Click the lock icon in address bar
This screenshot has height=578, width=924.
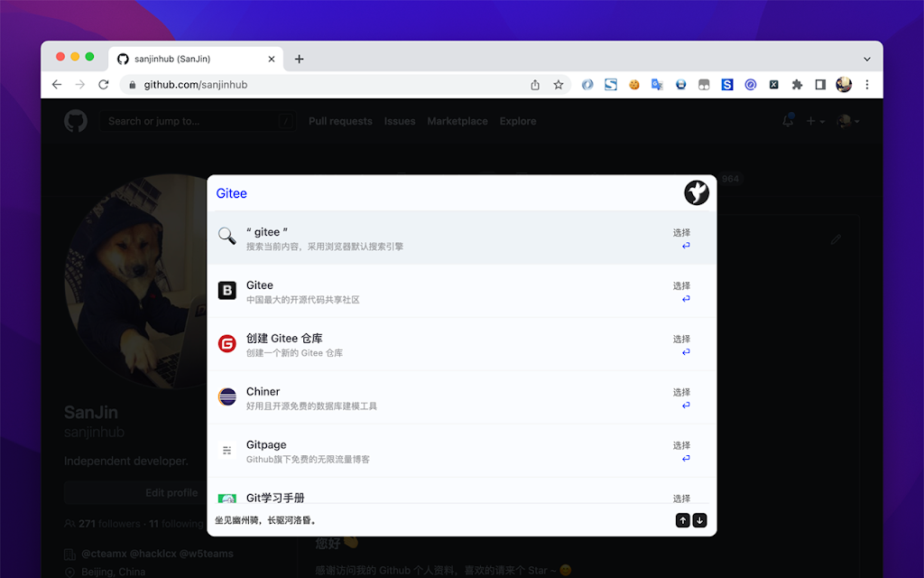click(x=133, y=85)
